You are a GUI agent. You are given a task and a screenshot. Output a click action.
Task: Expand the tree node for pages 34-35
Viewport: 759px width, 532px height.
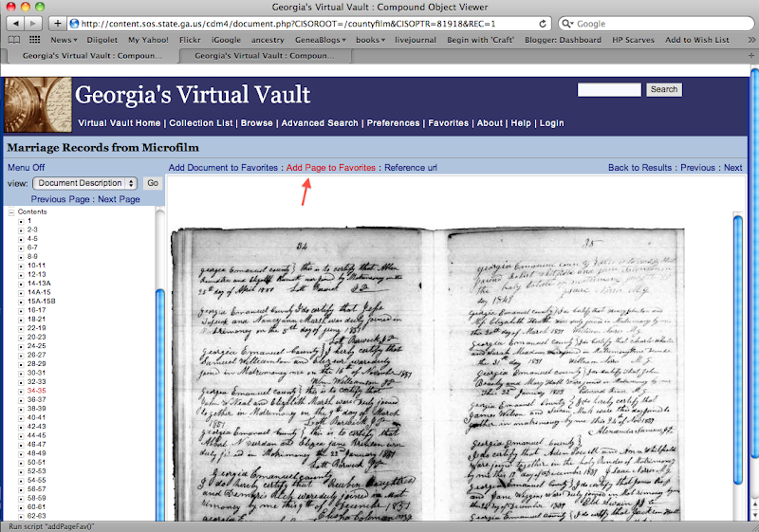coord(21,392)
